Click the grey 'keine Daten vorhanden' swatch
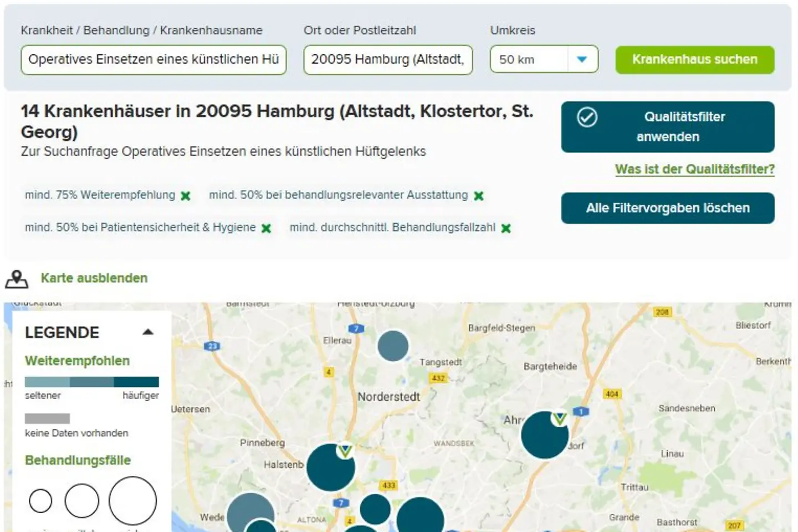The width and height of the screenshot is (798, 532). [47, 419]
